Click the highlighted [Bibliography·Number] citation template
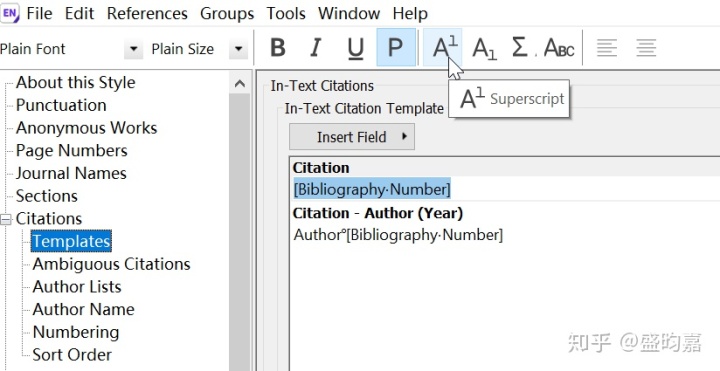Viewport: 720px width, 371px height. click(372, 189)
